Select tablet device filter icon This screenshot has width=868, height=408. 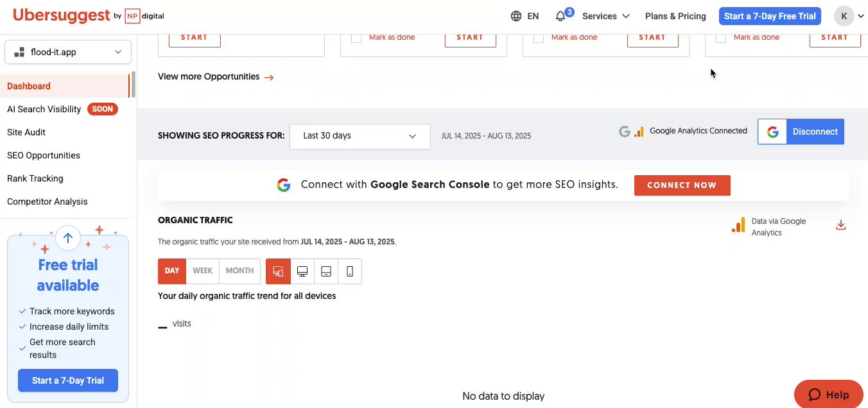click(x=326, y=271)
